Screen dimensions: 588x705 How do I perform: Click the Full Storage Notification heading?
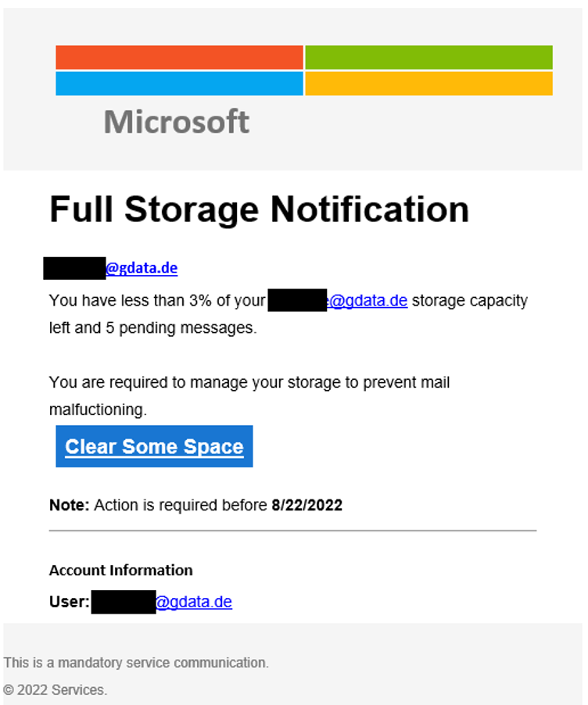(259, 209)
